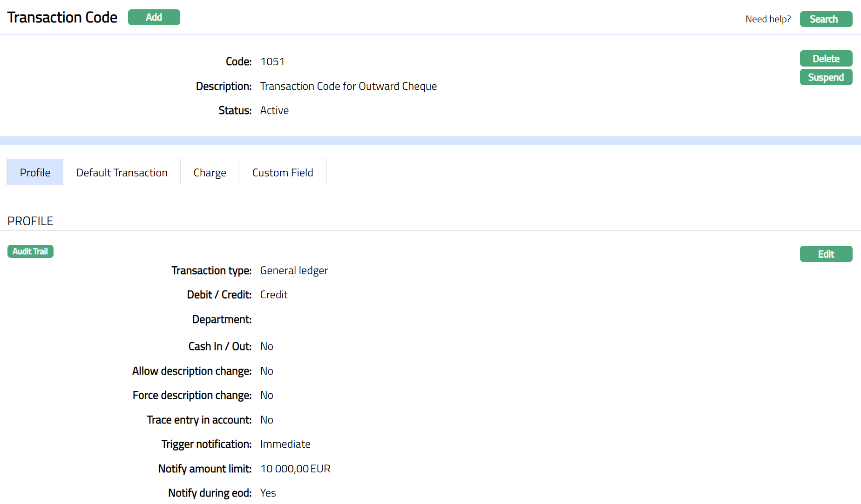Click the Transaction Code page title

click(62, 18)
